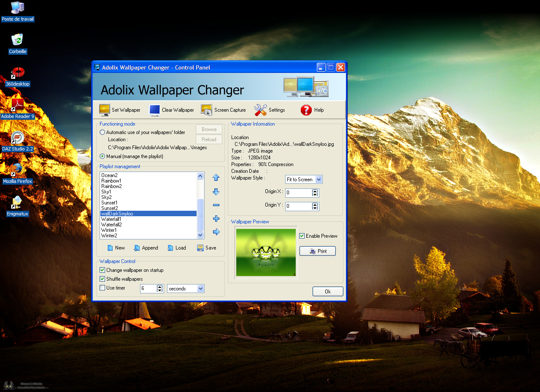This screenshot has height=392, width=540.
Task: Select wallDarkSmyloo in the playlist
Action: (148, 214)
